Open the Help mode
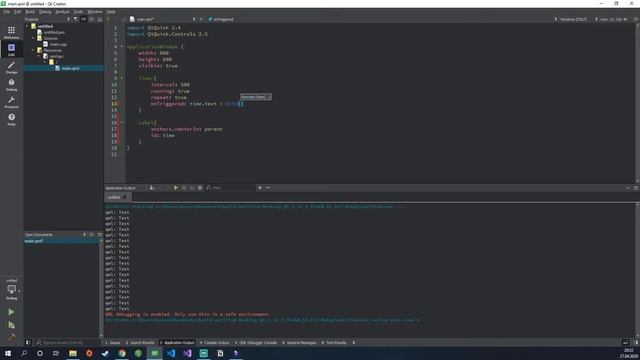 point(11,119)
